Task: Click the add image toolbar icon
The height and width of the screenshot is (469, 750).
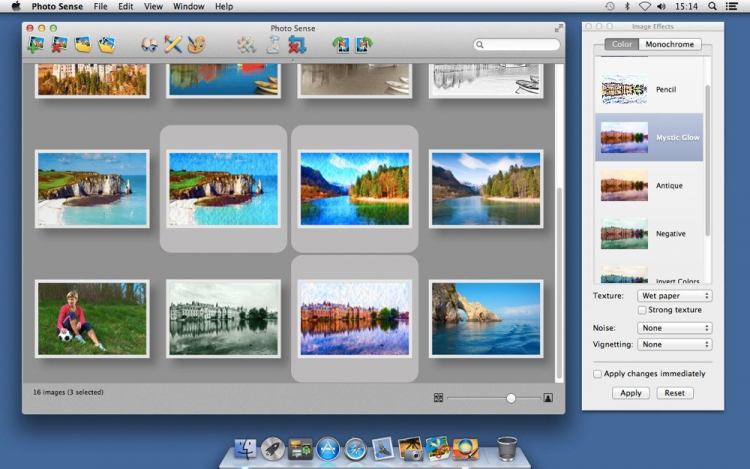Action: point(36,44)
